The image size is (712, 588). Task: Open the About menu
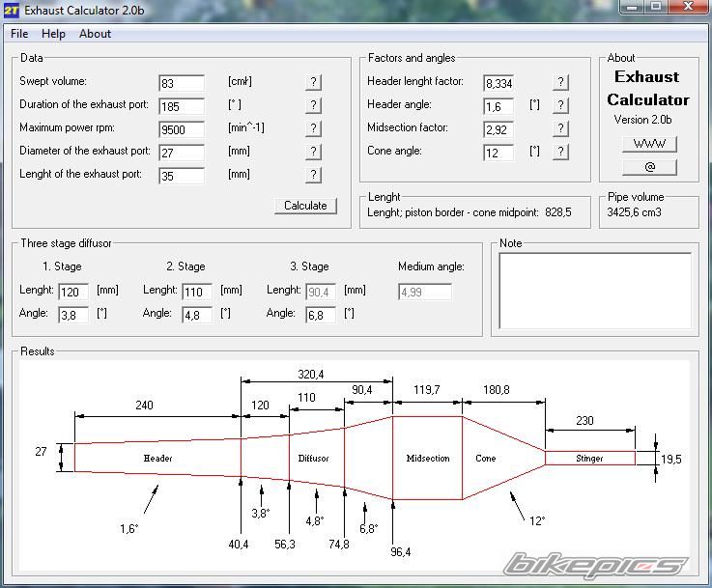point(95,34)
